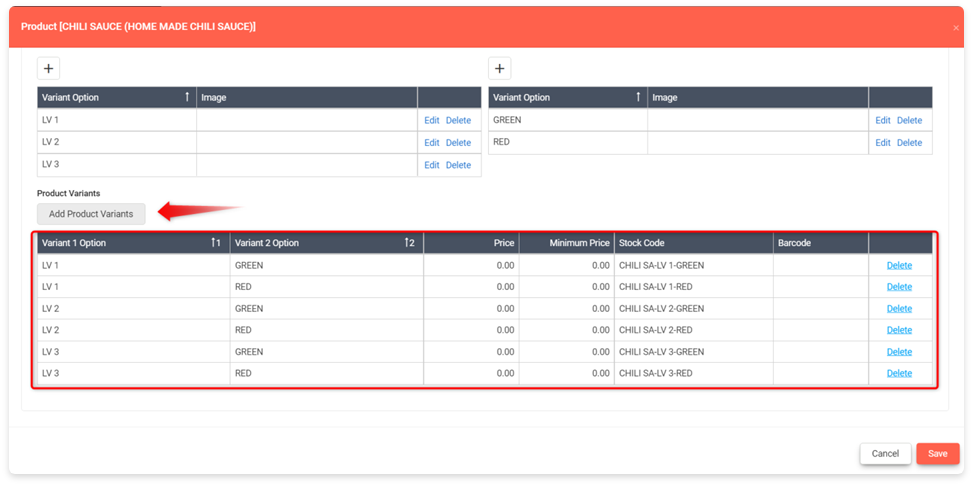Sort left Variant Option column by arrow
The image size is (973, 486).
(x=187, y=97)
